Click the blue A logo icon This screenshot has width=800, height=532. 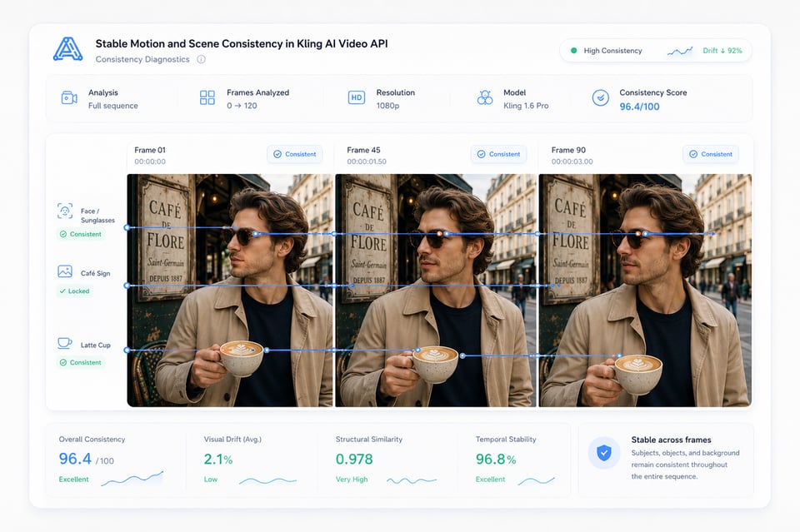click(x=67, y=49)
